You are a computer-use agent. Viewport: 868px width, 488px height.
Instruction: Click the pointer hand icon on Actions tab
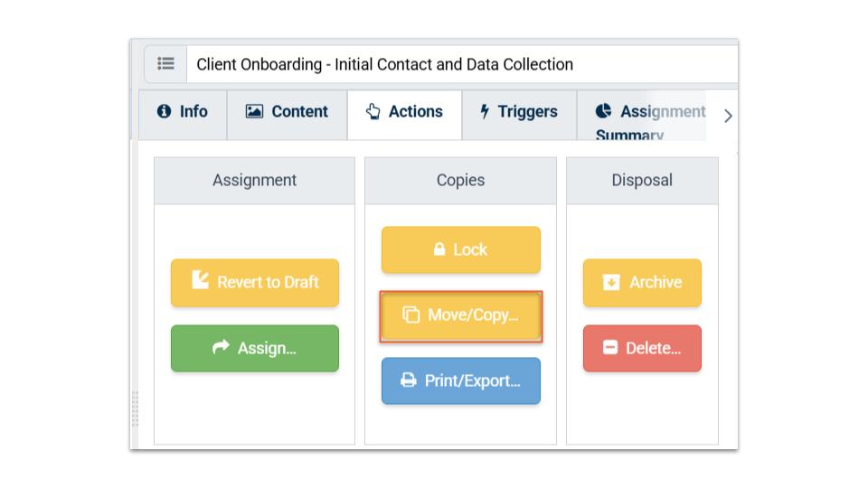coord(373,111)
